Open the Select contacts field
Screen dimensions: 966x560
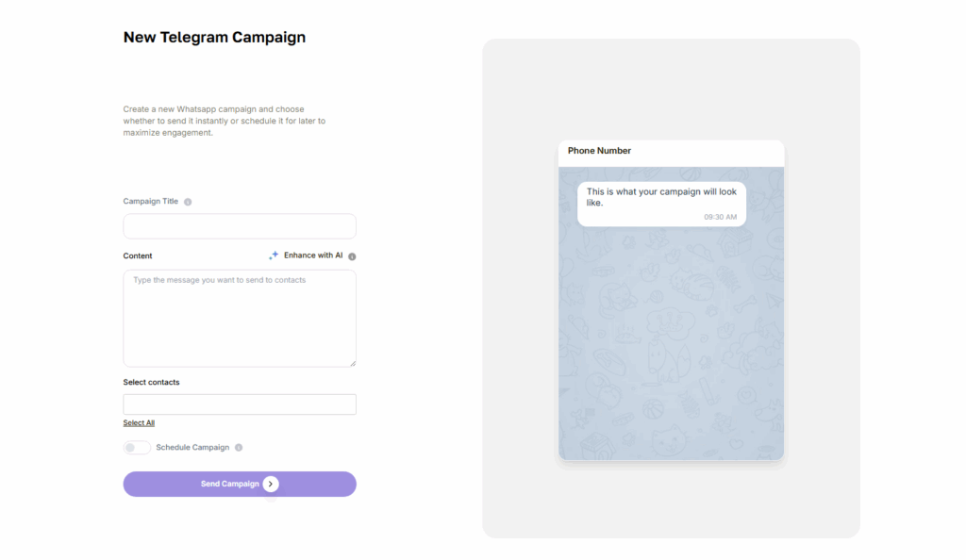click(x=240, y=404)
